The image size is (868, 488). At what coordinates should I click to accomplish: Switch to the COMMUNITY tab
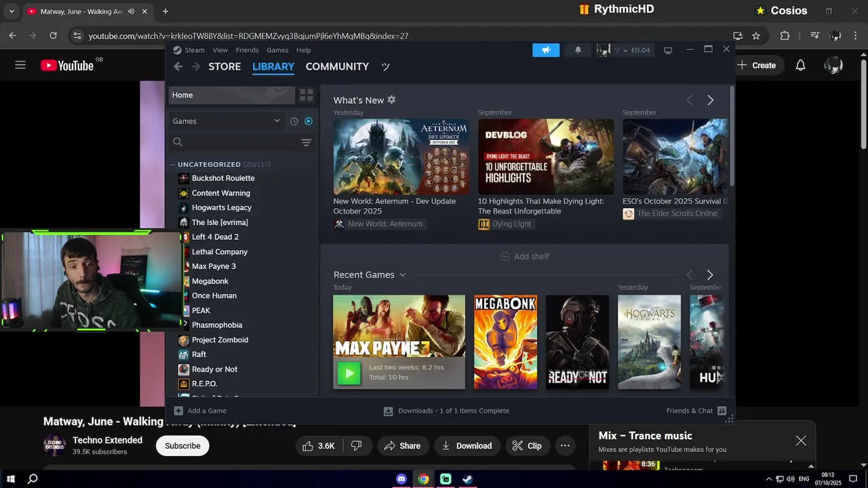coord(337,66)
